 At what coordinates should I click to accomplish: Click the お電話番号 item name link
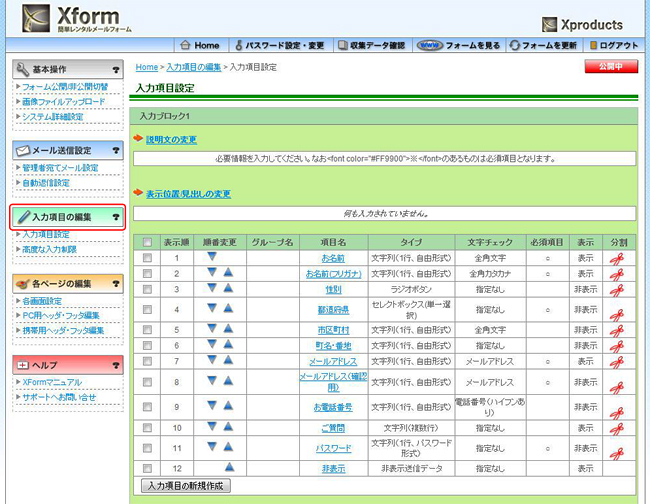point(333,407)
